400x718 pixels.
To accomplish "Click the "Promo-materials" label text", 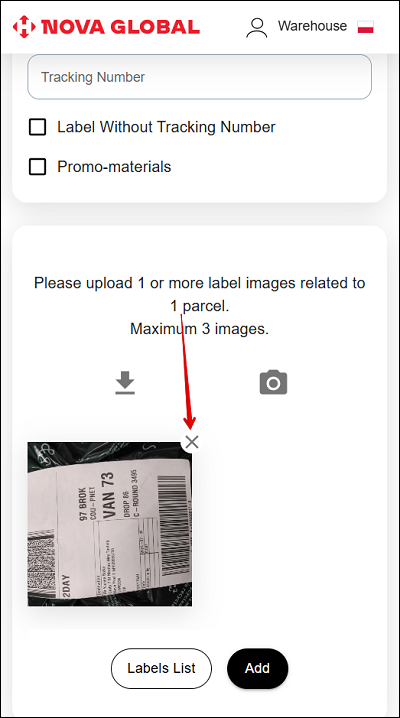I will pyautogui.click(x=114, y=167).
